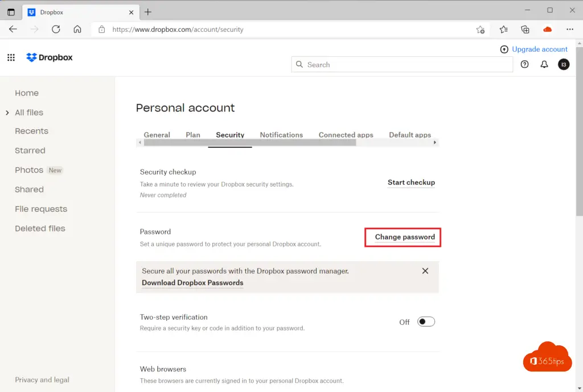Image resolution: width=583 pixels, height=392 pixels.
Task: Refresh the page in the browser
Action: [x=56, y=29]
